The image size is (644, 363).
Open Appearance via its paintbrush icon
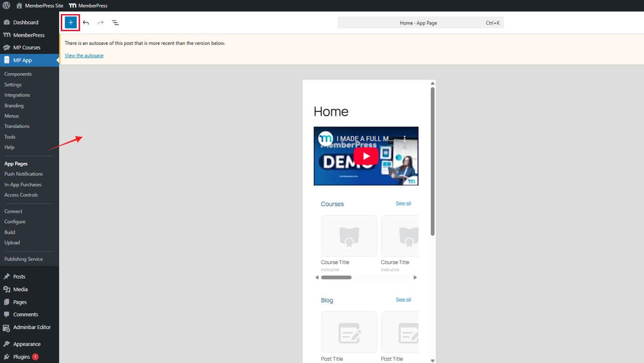coord(7,344)
